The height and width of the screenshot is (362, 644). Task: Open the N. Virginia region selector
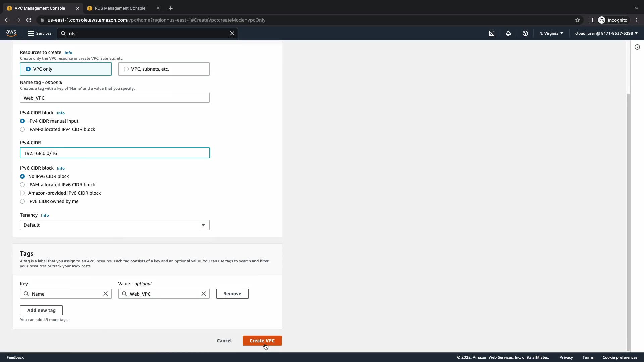point(551,33)
